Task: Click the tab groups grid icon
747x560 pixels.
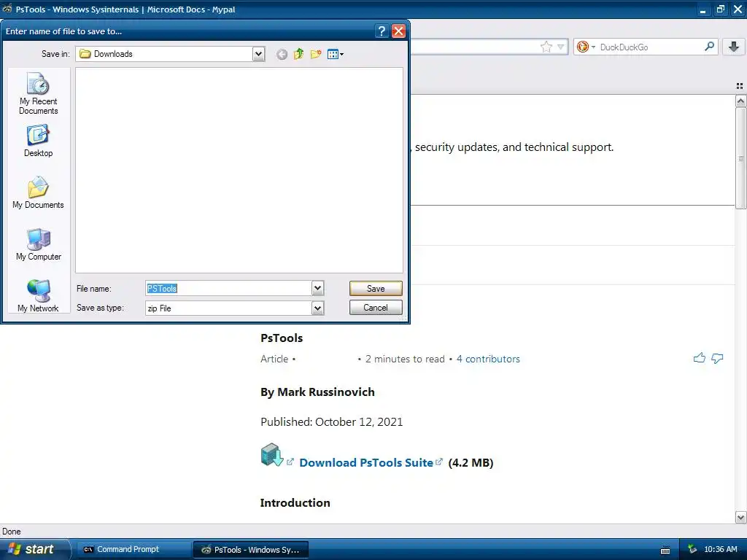Action: coord(740,86)
